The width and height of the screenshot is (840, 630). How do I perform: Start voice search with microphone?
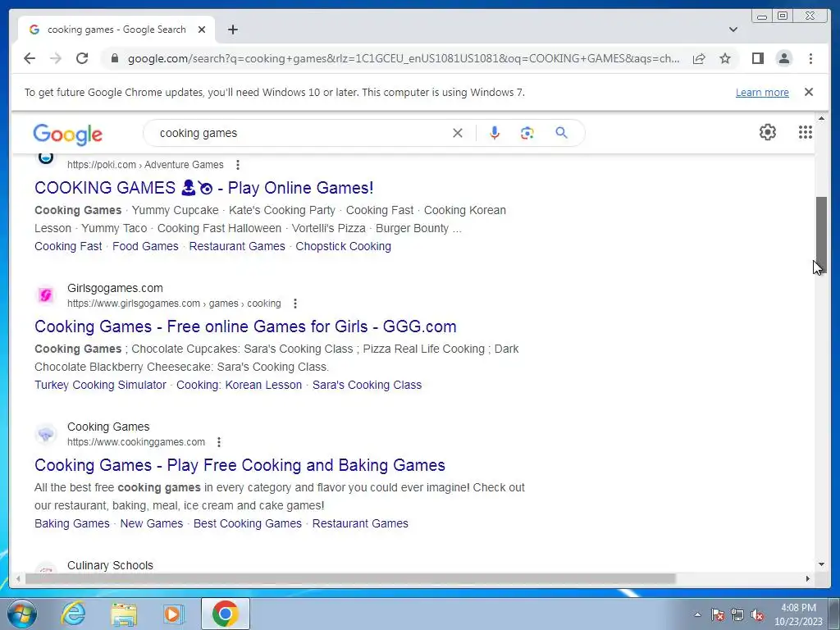click(495, 133)
